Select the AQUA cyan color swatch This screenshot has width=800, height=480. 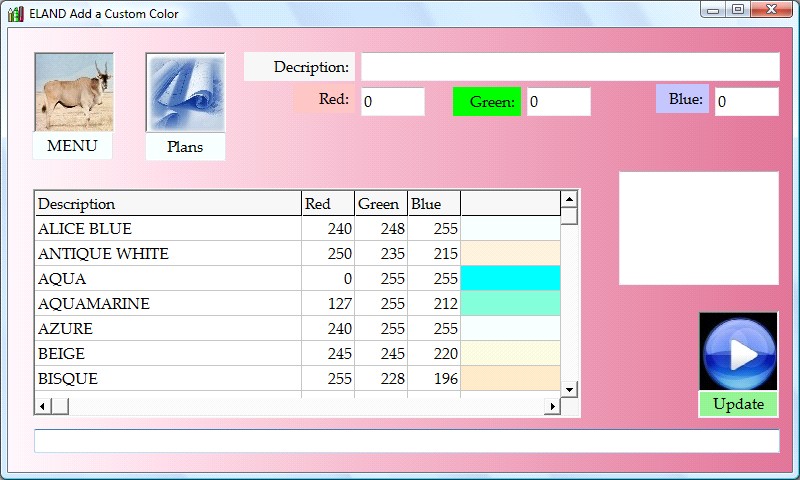pos(510,279)
